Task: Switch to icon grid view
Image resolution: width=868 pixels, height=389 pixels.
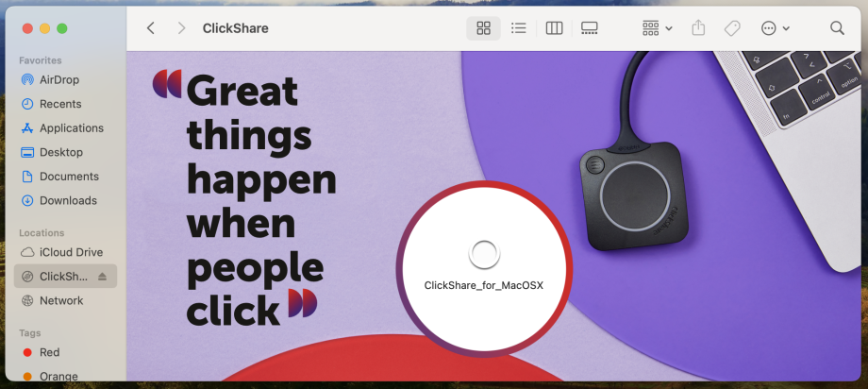Action: coord(483,28)
